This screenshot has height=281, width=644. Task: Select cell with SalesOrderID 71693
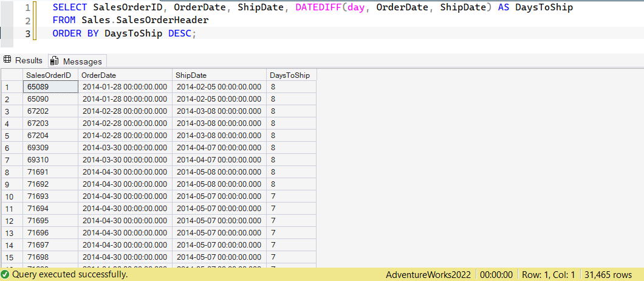[x=50, y=196]
